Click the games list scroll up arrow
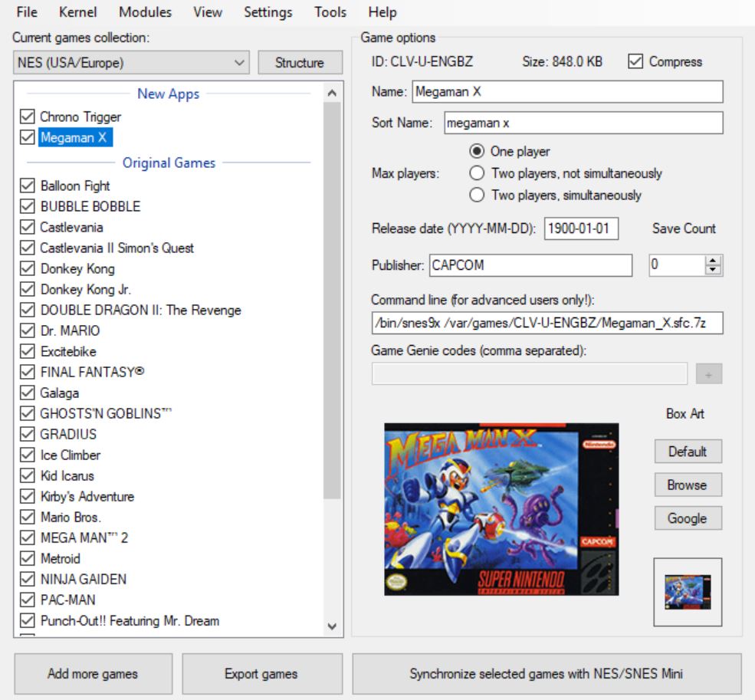This screenshot has width=755, height=700. [x=332, y=93]
